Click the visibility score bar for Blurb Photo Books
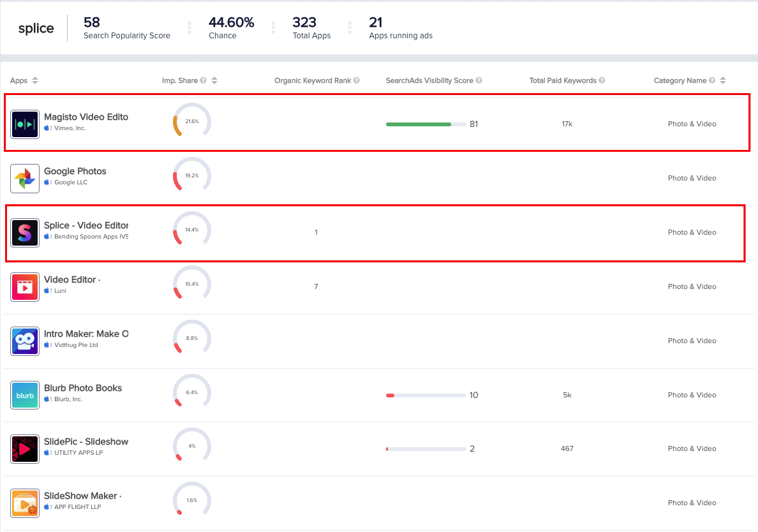Viewport: 758px width, 532px height. (x=426, y=395)
